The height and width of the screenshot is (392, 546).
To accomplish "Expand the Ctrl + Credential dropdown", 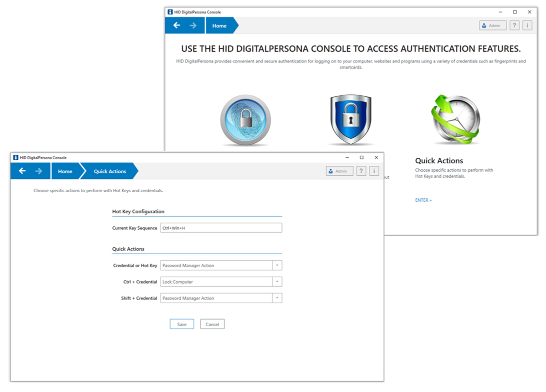I will point(277,282).
